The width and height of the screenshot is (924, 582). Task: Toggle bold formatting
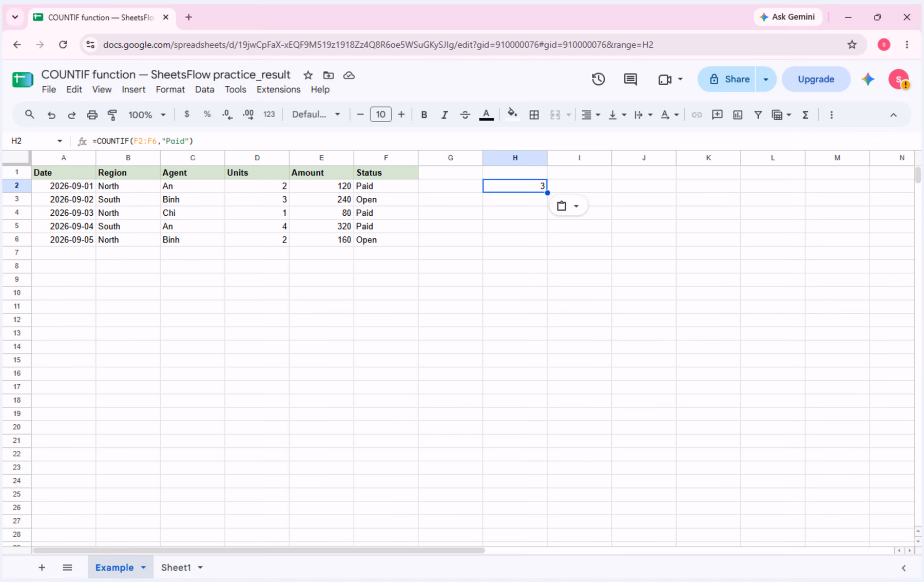pyautogui.click(x=424, y=115)
